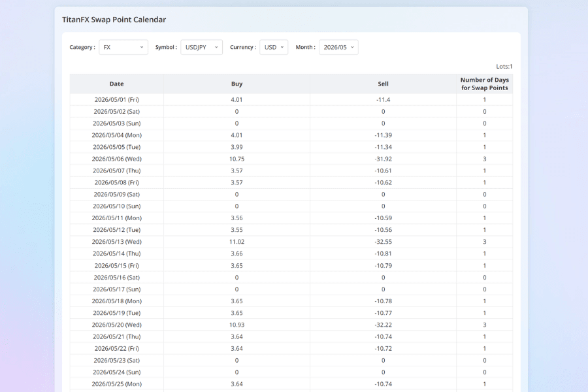Screen dimensions: 588x392
Task: Select the 2026/05/20 (Wed) date cell
Action: click(x=117, y=325)
